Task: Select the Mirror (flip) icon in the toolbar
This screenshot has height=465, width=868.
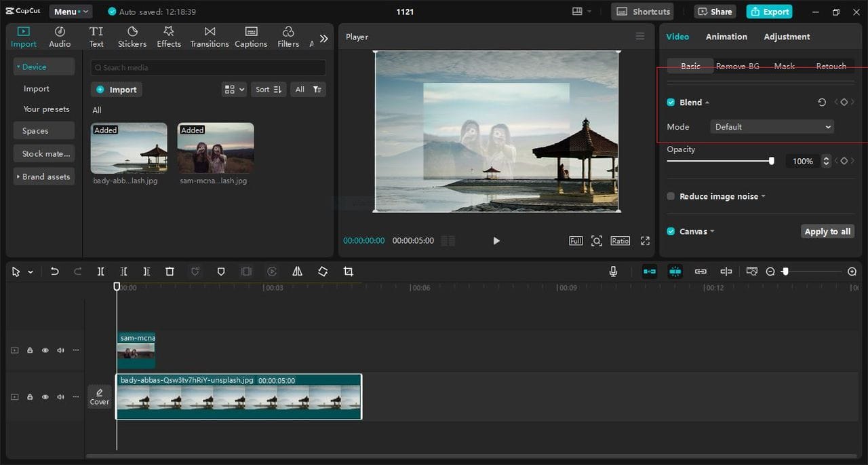Action: click(x=297, y=271)
